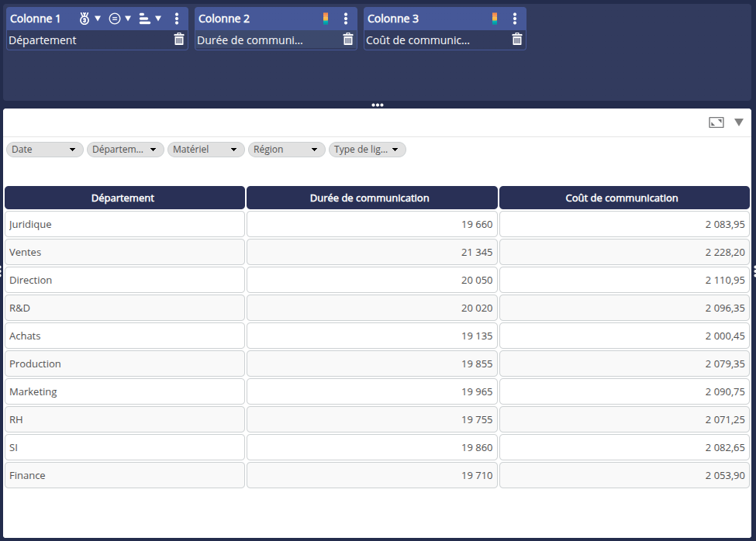This screenshot has width=756, height=541.
Task: Open Colonne 1 three-dot options menu
Action: tap(177, 19)
